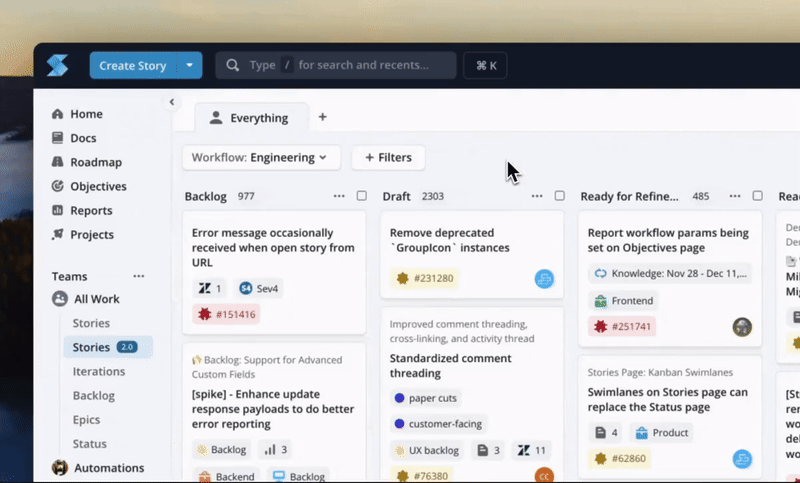Check the Ready for Refine... column checkbox
800x483 pixels.
pyautogui.click(x=758, y=196)
